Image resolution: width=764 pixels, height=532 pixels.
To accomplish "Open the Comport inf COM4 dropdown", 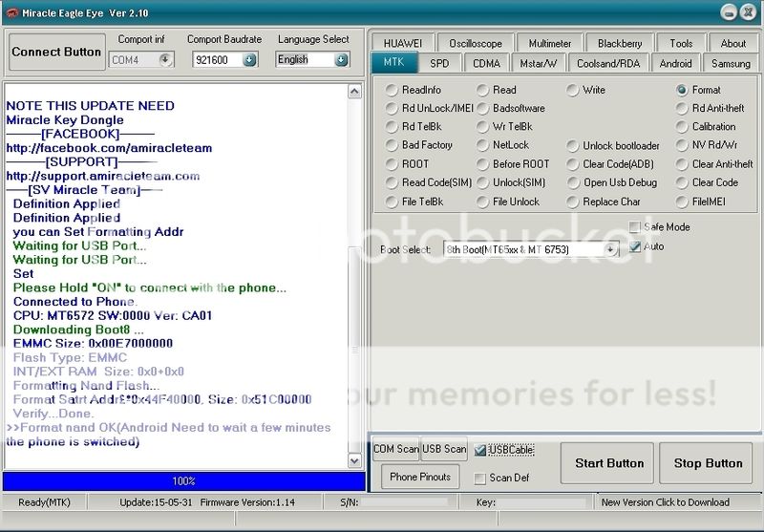I will coord(165,60).
